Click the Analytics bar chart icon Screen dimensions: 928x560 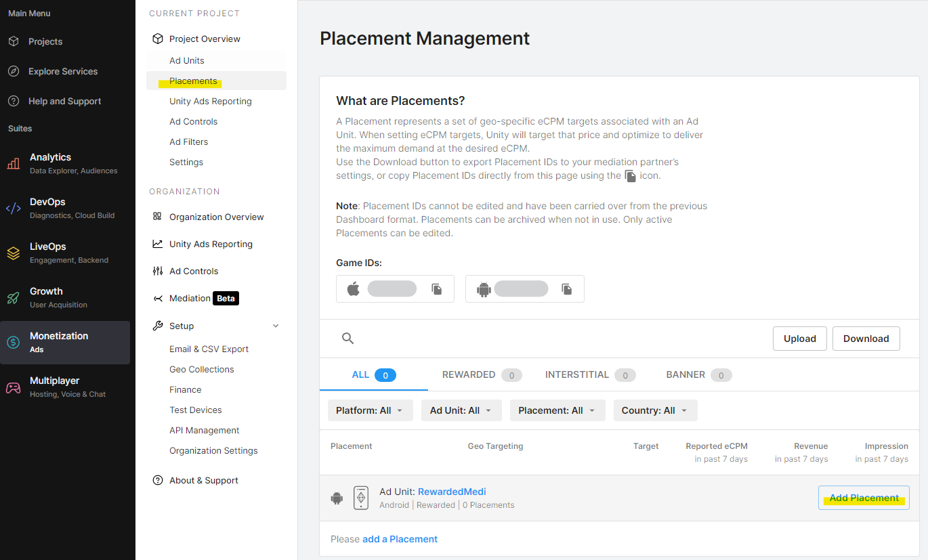coord(14,163)
